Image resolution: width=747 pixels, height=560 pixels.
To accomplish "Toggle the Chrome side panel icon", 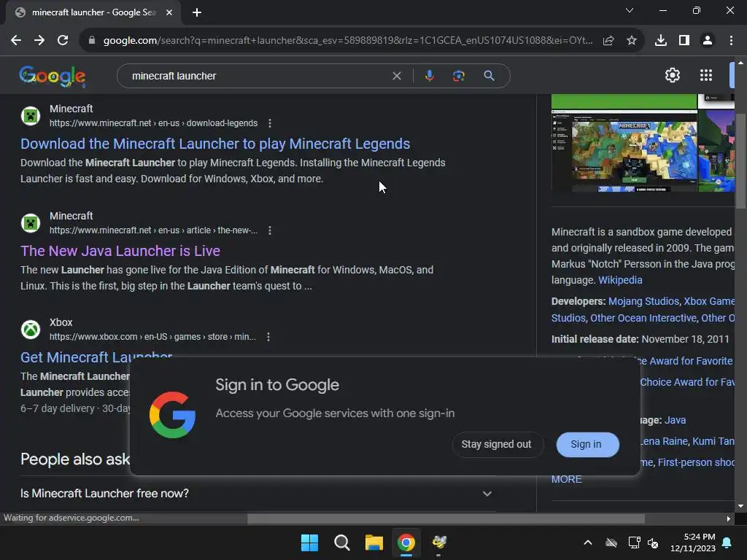I will click(684, 41).
